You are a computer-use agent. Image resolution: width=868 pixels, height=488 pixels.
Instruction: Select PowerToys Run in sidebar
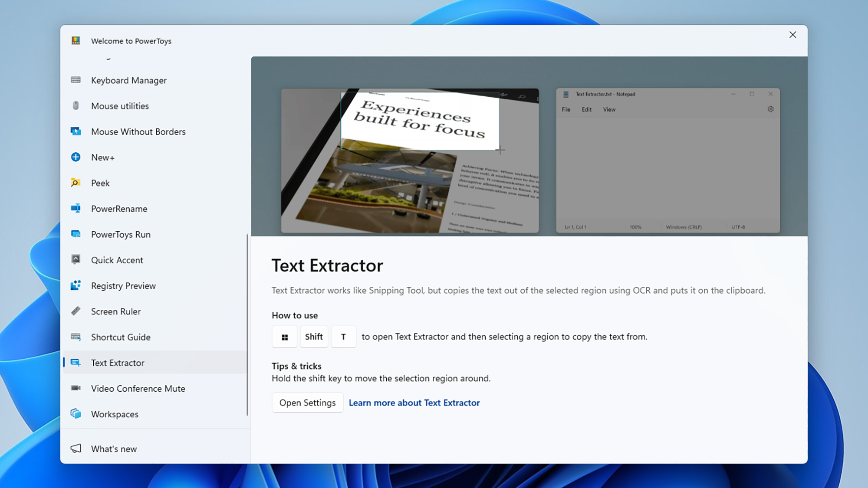[120, 234]
